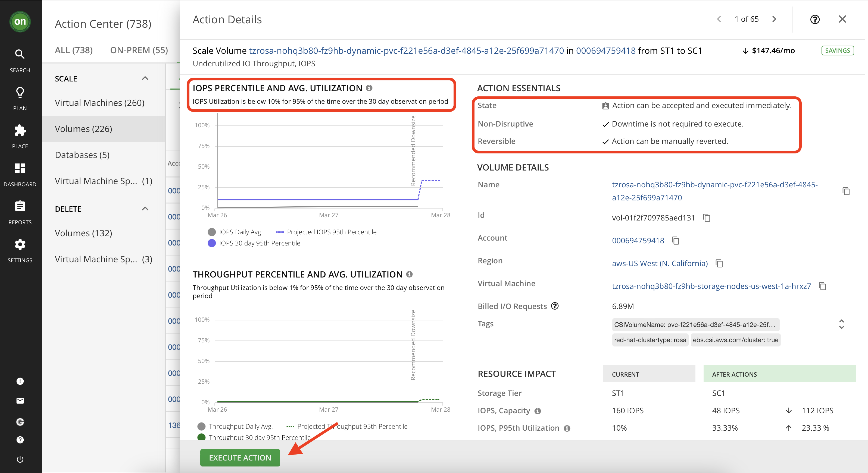
Task: Expand the Tags list arrows
Action: [x=841, y=324]
